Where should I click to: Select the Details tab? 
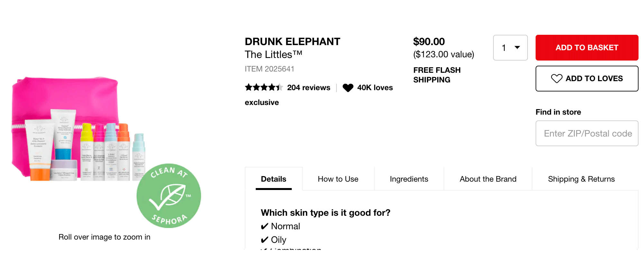[x=273, y=179]
